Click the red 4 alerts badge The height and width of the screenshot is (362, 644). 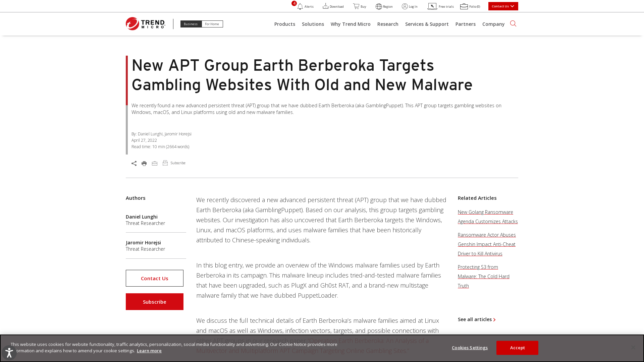click(x=294, y=3)
